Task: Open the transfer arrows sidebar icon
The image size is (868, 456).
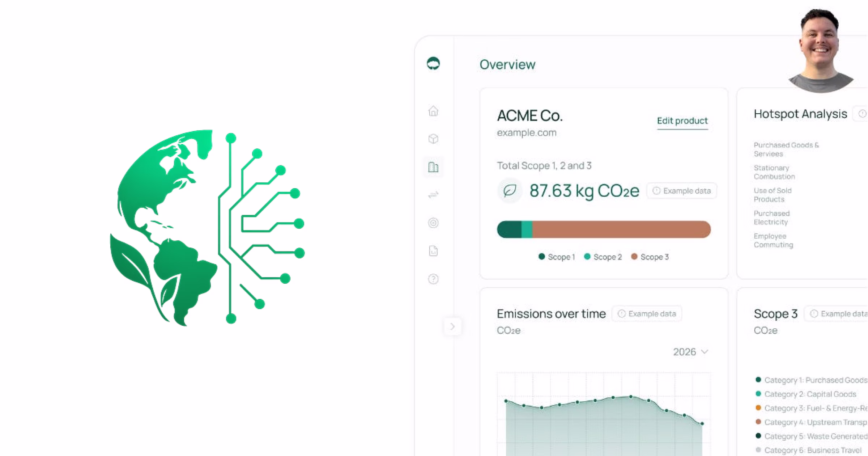Action: click(x=433, y=195)
